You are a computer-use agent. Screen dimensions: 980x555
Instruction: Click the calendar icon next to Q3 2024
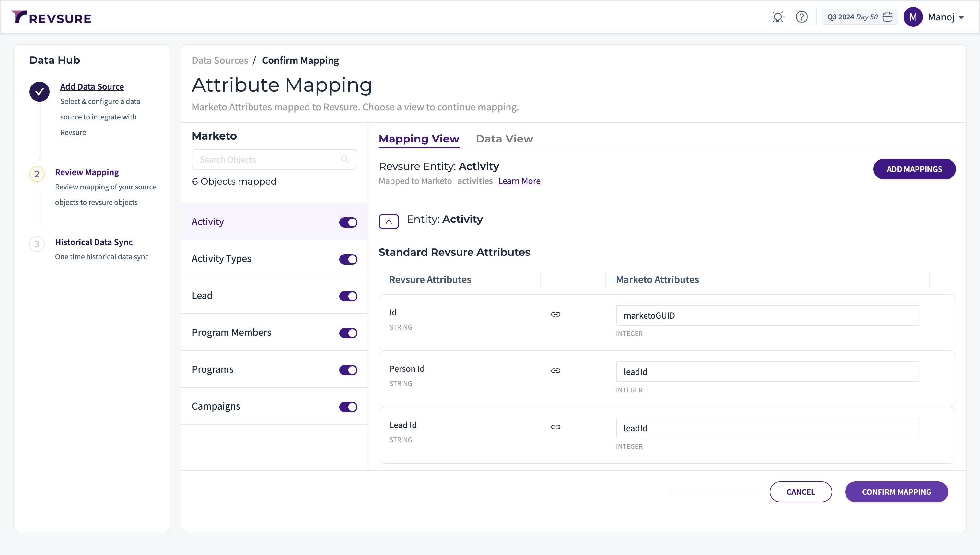point(888,17)
